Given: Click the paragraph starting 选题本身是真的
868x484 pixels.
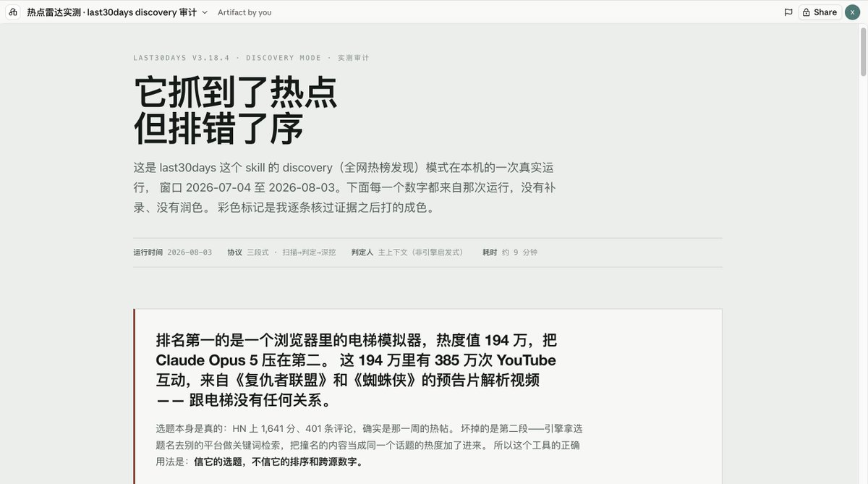Looking at the screenshot, I should pyautogui.click(x=367, y=445).
